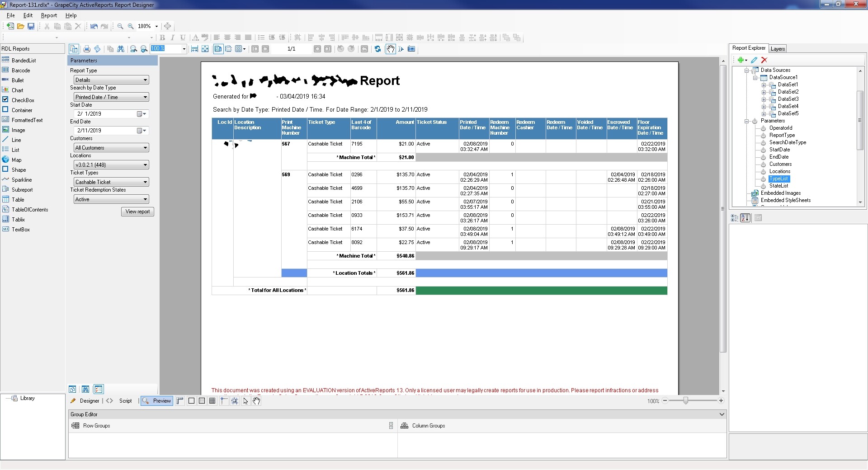Screen dimensions: 868x470
Task: Click the Galley mode icon in preview toolbar
Action: click(97, 49)
